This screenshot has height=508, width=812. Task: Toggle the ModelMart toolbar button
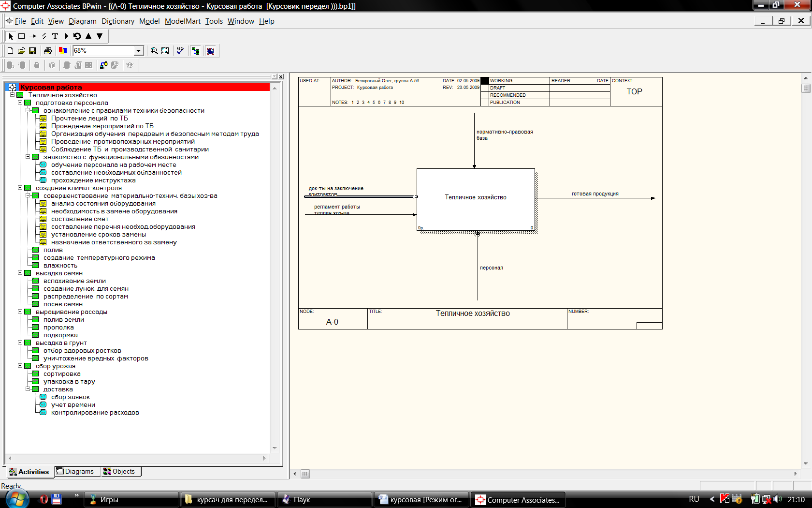[x=211, y=51]
